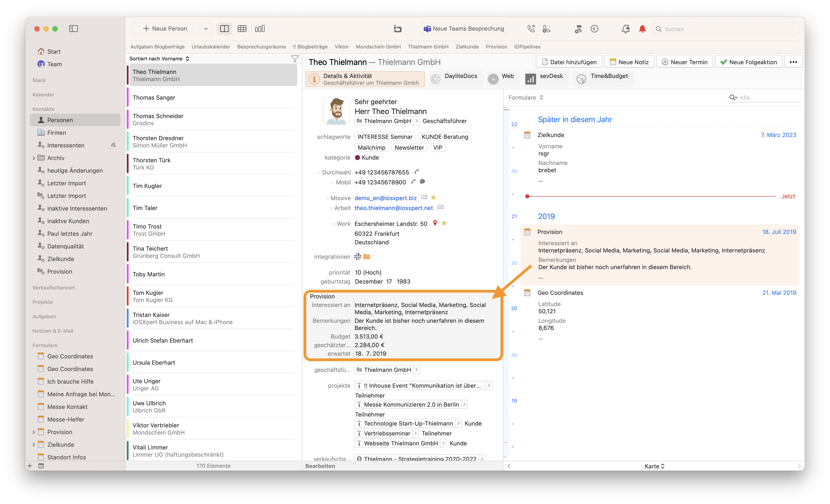The width and height of the screenshot is (830, 504).
Task: Click the add phone contact toolbar icon
Action: [x=546, y=29]
